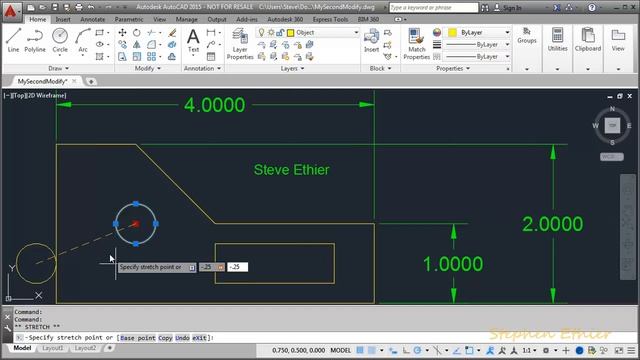The image size is (640, 360).
Task: Use the Trim tool in Modify
Action: point(151,33)
